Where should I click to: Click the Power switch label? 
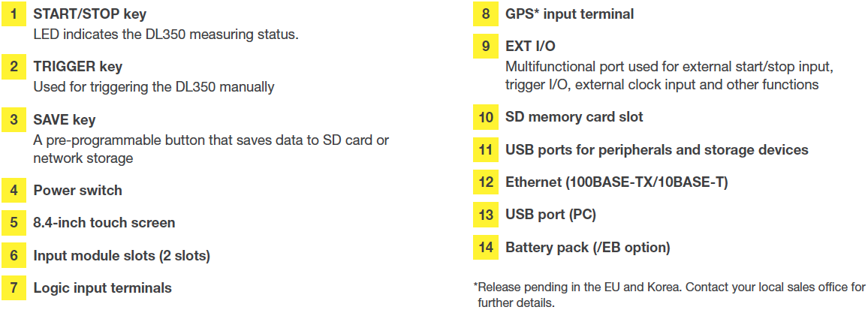coord(77,191)
